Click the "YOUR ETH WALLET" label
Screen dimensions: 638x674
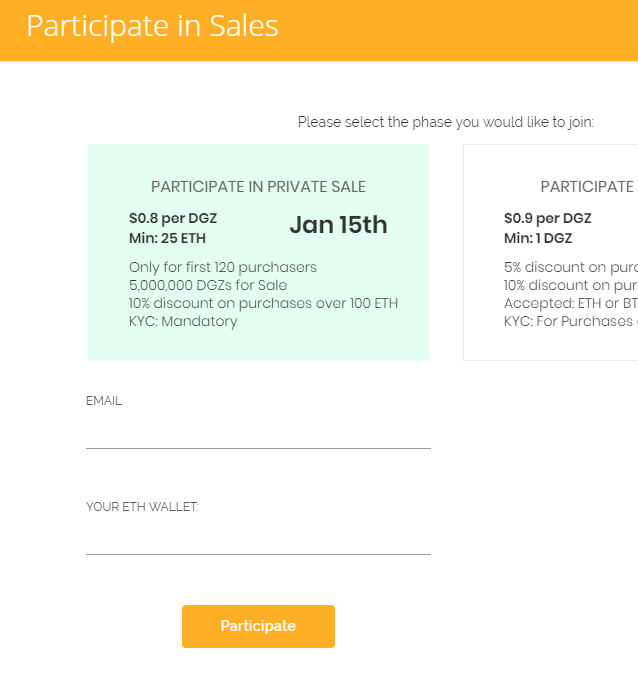click(142, 507)
